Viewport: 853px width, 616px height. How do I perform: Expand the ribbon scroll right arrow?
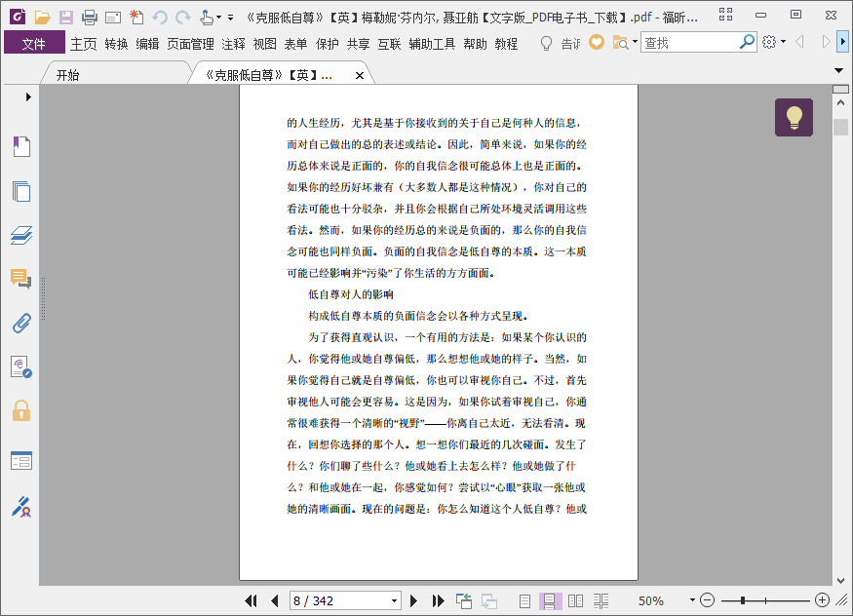tap(842, 42)
